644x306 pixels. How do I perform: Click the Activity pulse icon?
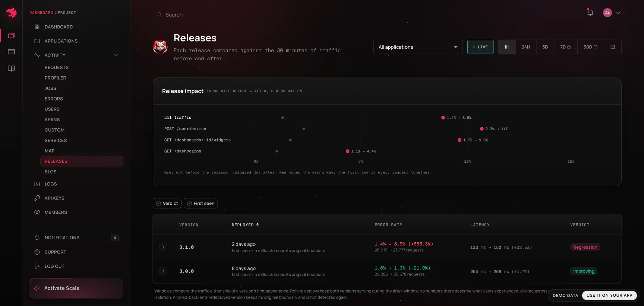pyautogui.click(x=37, y=55)
